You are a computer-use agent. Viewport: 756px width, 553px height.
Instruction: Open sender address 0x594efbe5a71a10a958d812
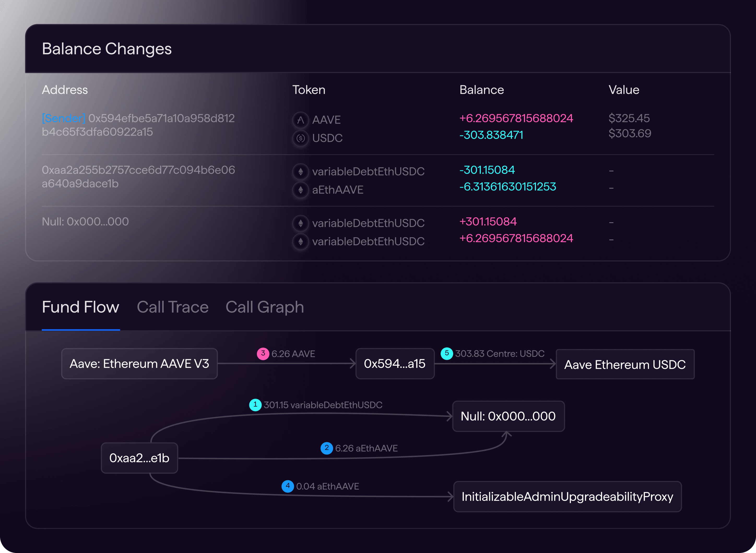[x=161, y=118]
